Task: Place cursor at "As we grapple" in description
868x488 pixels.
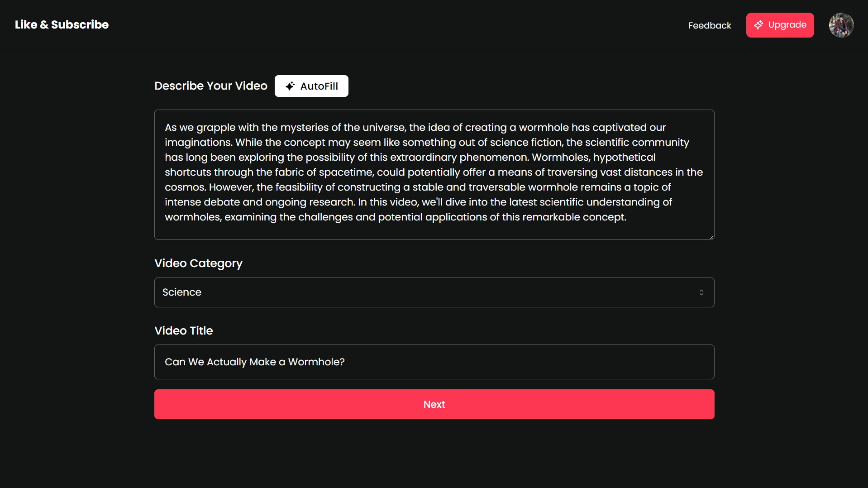Action: click(x=166, y=128)
